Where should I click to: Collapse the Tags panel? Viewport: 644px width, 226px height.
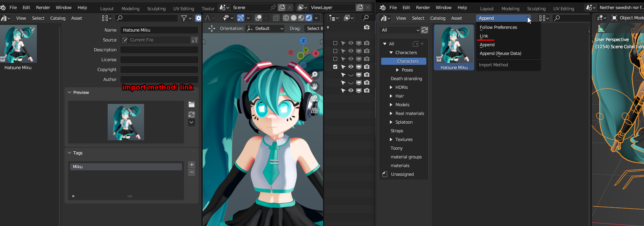(70, 153)
